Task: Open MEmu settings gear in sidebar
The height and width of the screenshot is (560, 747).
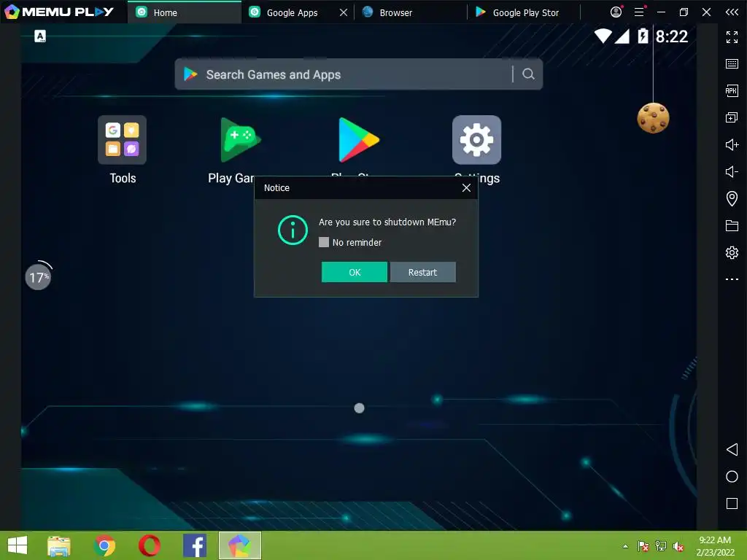Action: [732, 252]
